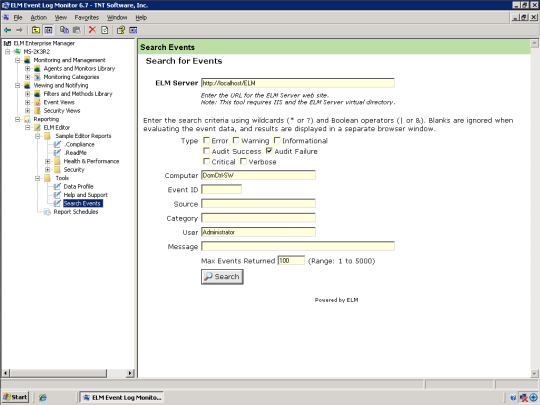
Task: Click the Filters and Methods Library icon
Action: pyautogui.click(x=37, y=94)
